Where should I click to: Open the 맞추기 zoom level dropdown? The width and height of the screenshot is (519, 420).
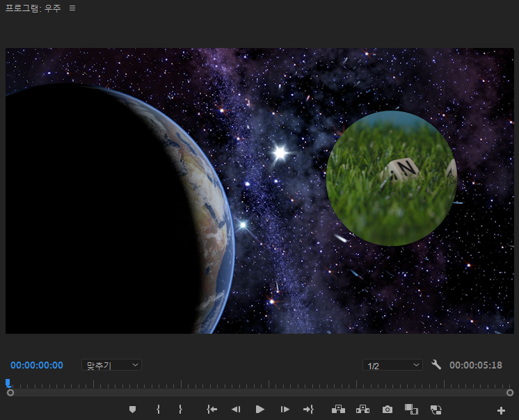[111, 365]
